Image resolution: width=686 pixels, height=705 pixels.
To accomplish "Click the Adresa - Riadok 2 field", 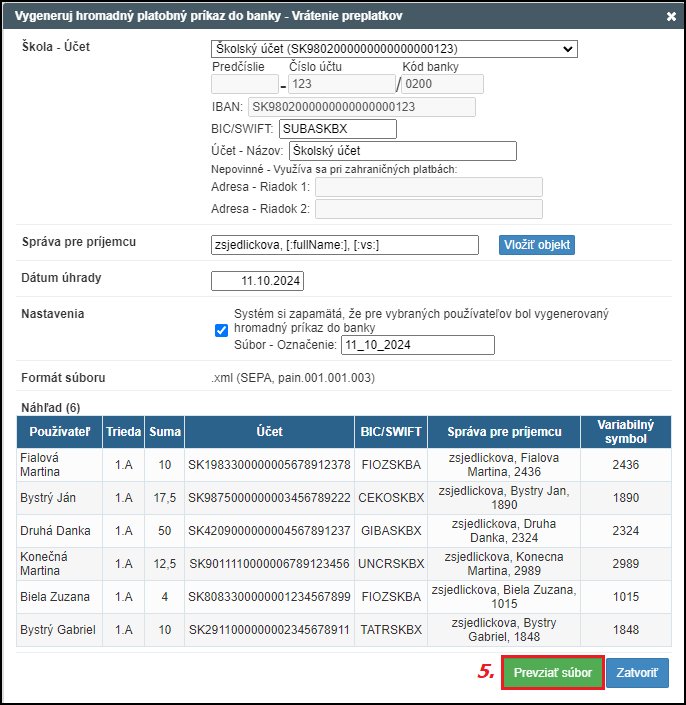I will (x=429, y=209).
